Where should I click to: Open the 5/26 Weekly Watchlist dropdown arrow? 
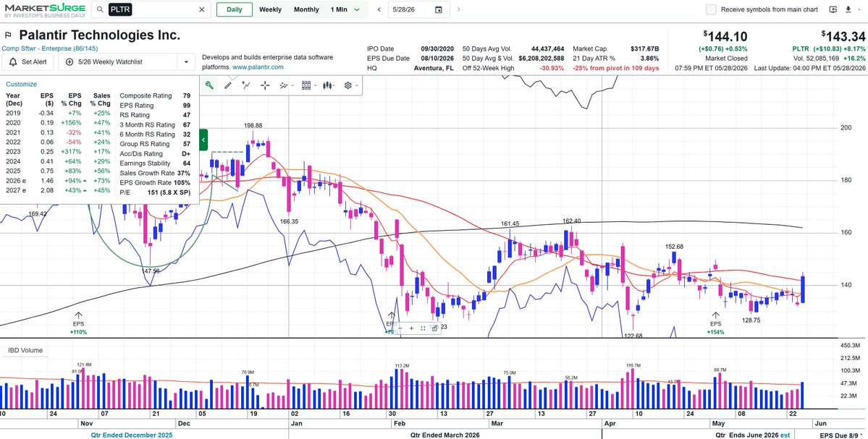pyautogui.click(x=186, y=62)
